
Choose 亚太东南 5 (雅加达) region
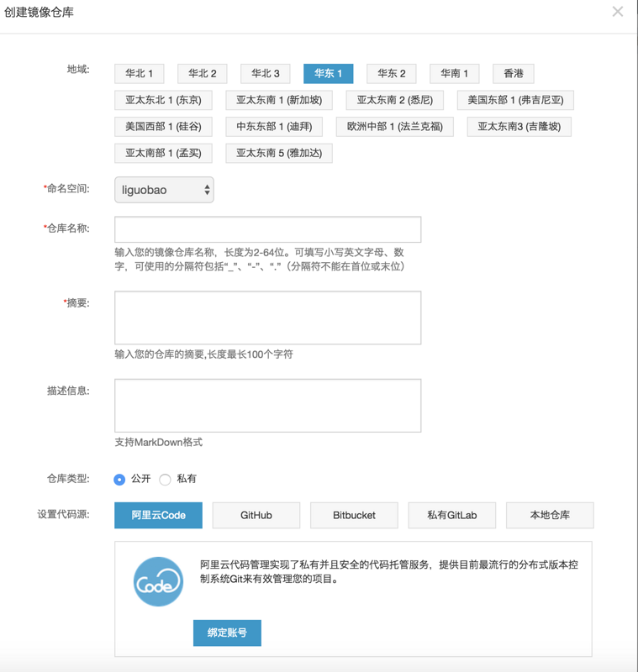pos(279,154)
